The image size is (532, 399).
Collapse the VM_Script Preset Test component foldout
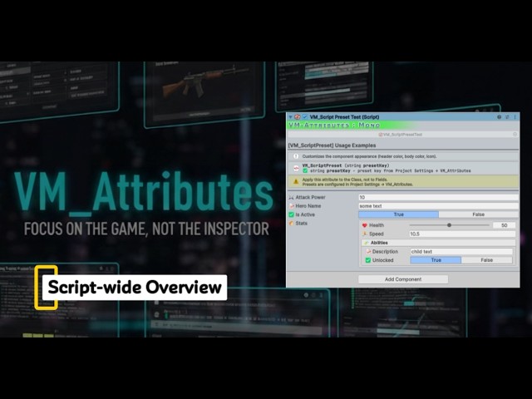pos(290,116)
